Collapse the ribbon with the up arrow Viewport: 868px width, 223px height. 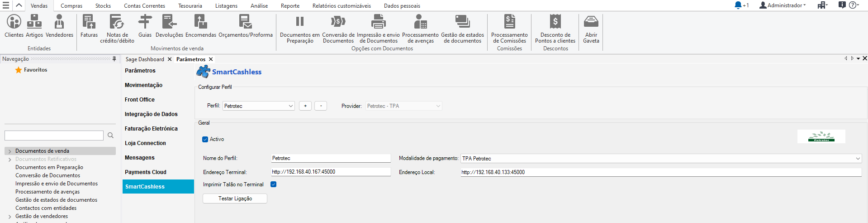coord(19,5)
